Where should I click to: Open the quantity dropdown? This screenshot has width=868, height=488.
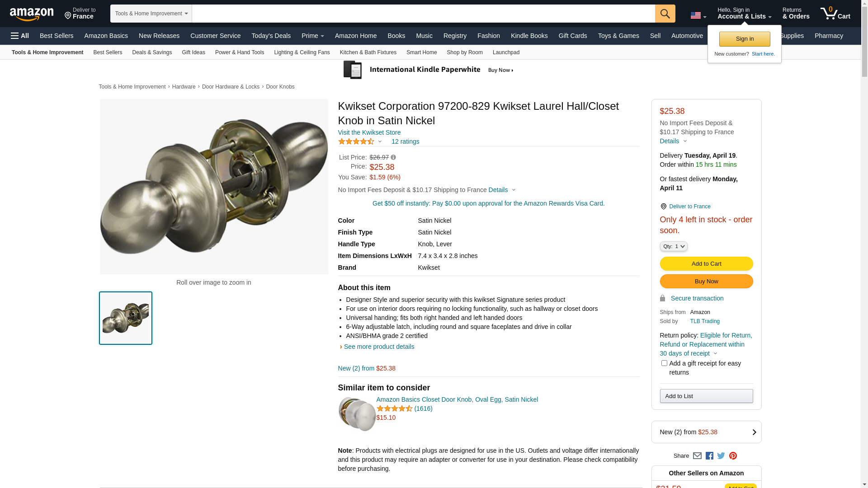674,246
